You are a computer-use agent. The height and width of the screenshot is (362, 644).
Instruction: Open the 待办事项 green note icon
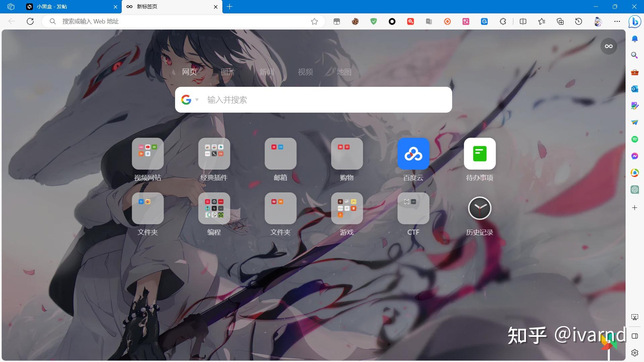pyautogui.click(x=480, y=154)
